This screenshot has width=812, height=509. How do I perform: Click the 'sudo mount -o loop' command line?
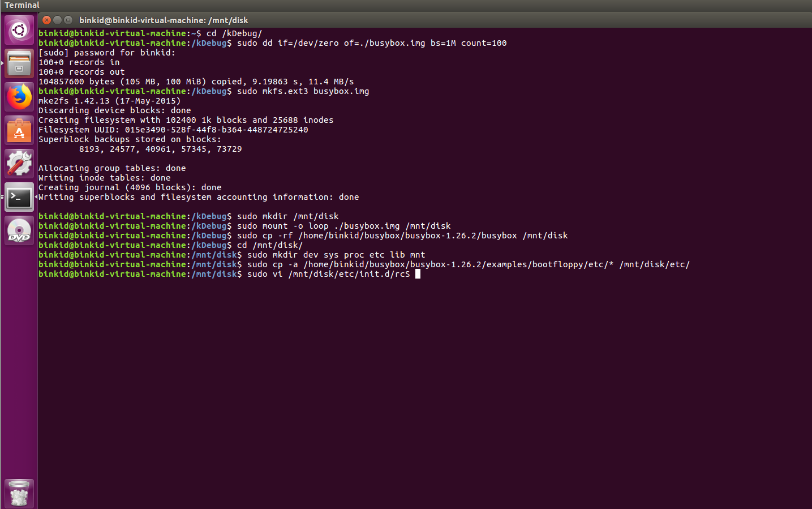[x=244, y=226]
